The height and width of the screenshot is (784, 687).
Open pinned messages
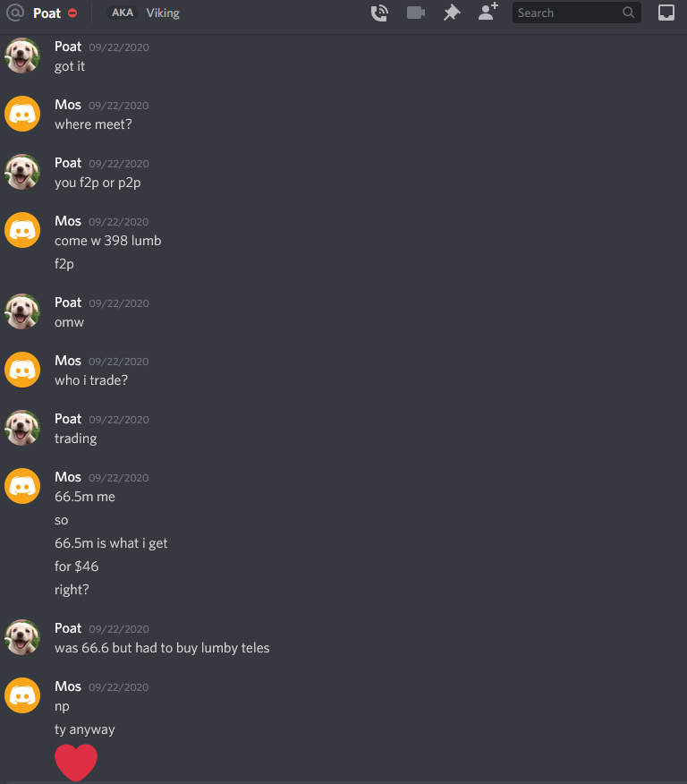click(x=452, y=13)
